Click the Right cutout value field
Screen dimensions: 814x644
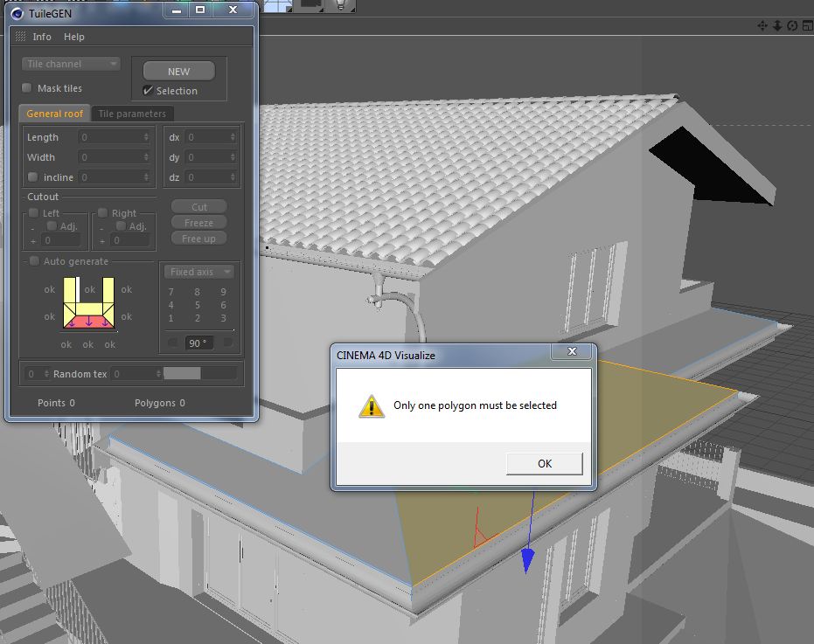[x=129, y=240]
